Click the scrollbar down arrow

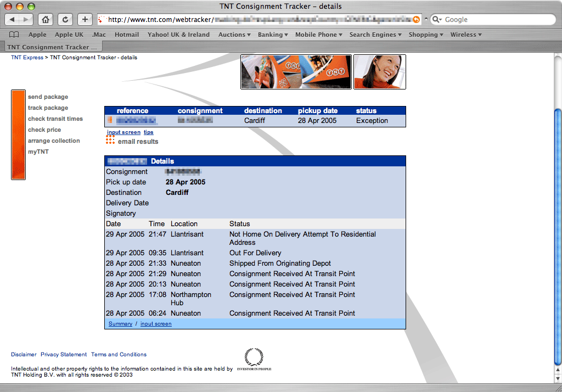click(558, 379)
